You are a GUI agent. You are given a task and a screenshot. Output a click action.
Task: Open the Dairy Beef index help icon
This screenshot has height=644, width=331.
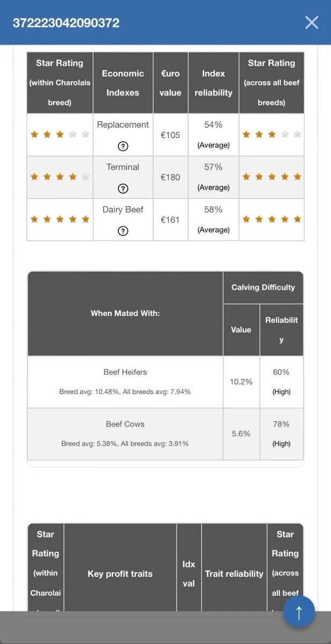pyautogui.click(x=123, y=231)
